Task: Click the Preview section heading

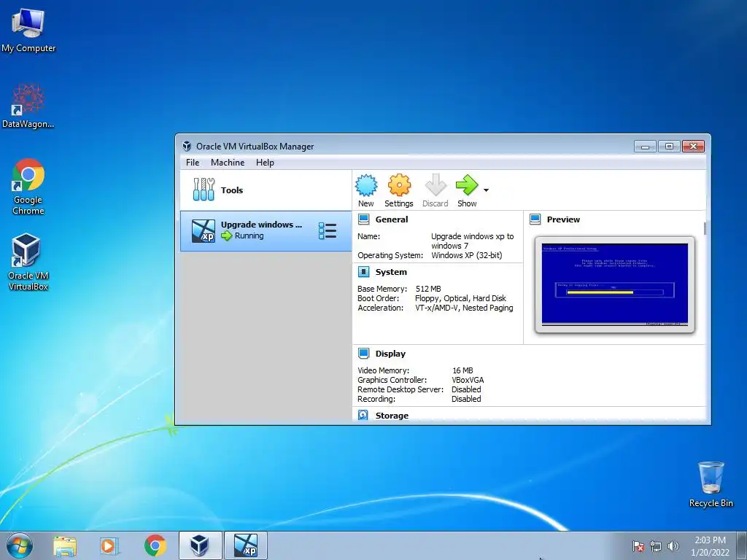Action: pos(563,219)
